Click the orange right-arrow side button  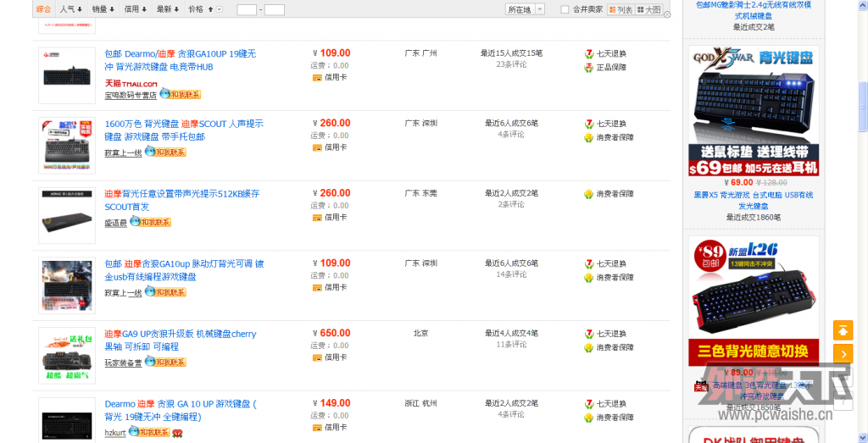(843, 354)
